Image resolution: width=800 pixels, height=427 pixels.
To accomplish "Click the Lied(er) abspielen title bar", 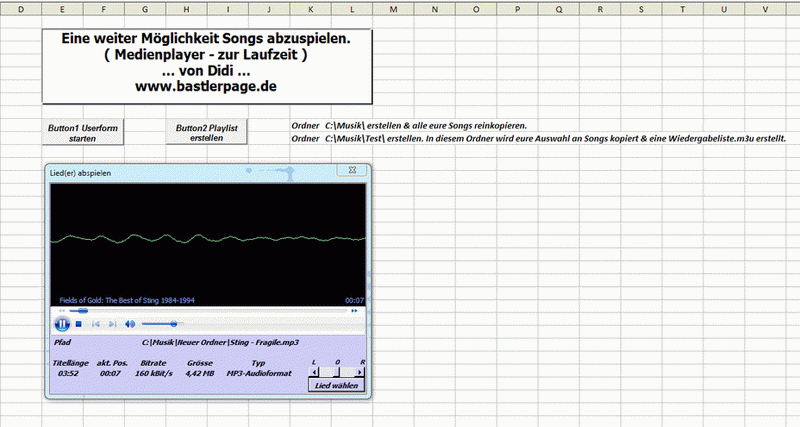I will pos(191,173).
